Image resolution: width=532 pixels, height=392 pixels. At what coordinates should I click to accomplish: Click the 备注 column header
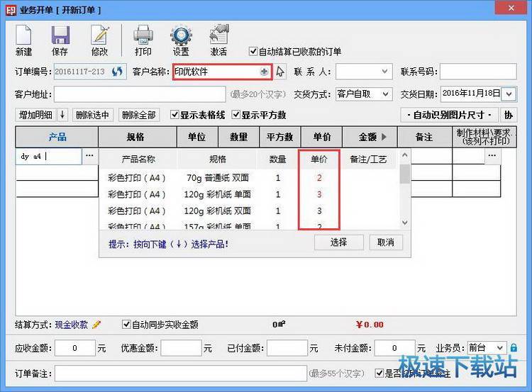[424, 137]
